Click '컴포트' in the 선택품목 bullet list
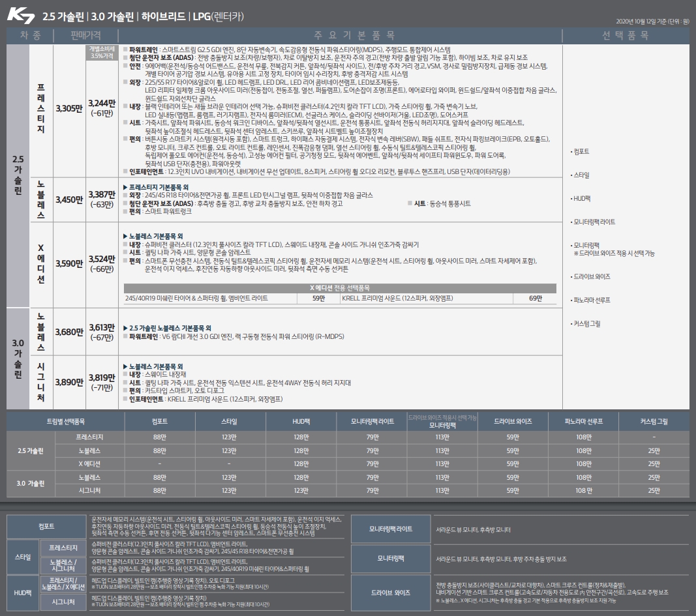Viewport: 696px width, 616px height. [x=581, y=152]
